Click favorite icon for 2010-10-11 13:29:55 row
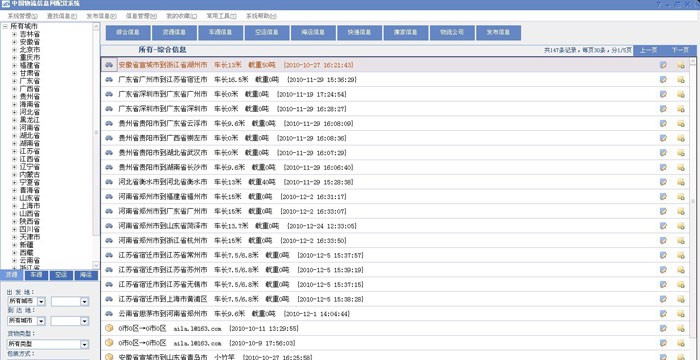Viewport: 700px width, 360px height. pos(681,329)
